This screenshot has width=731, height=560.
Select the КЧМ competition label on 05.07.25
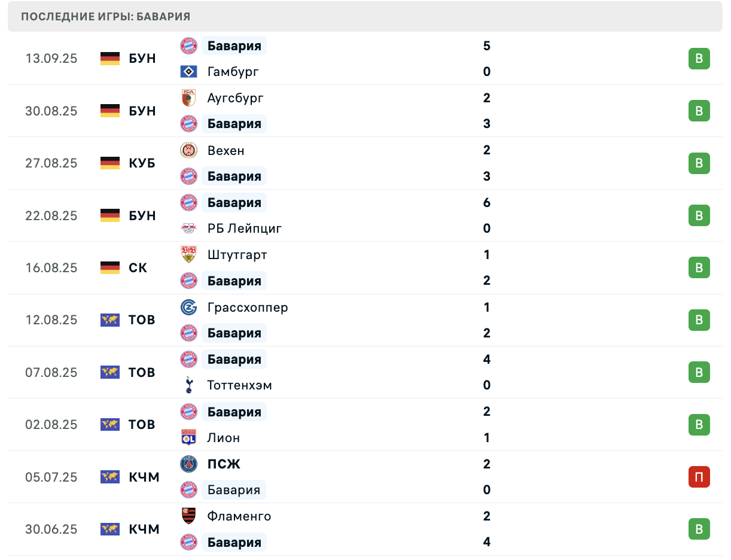pyautogui.click(x=144, y=477)
